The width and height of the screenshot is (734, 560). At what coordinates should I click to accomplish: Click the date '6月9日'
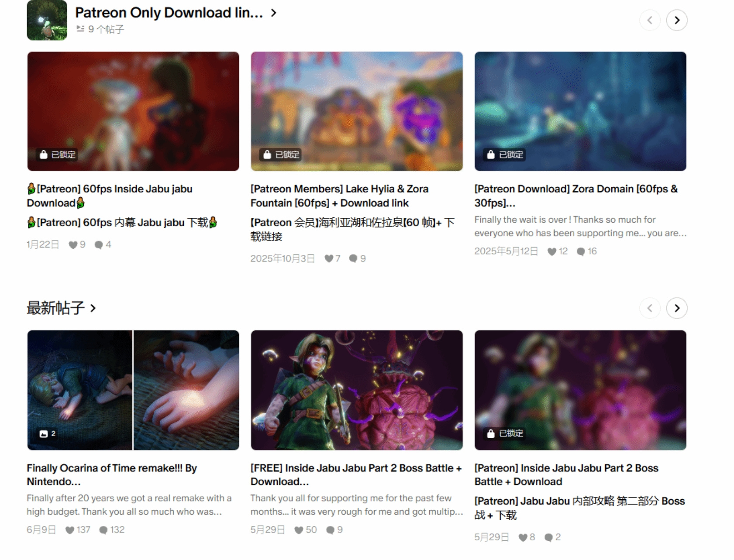pos(41,530)
